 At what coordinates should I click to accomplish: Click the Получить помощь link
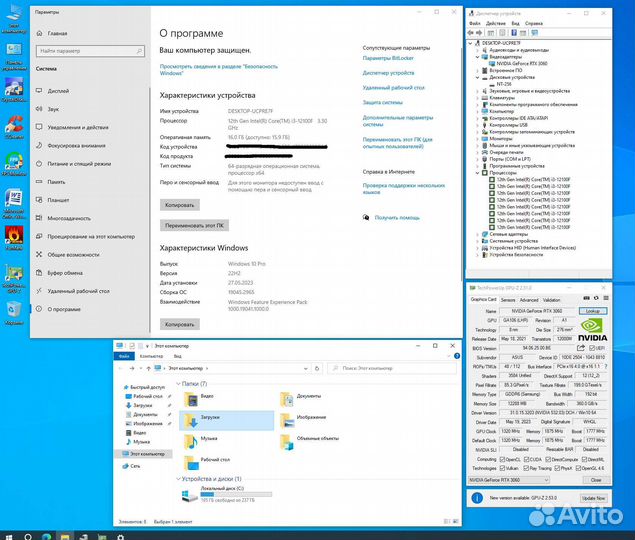[x=397, y=218]
